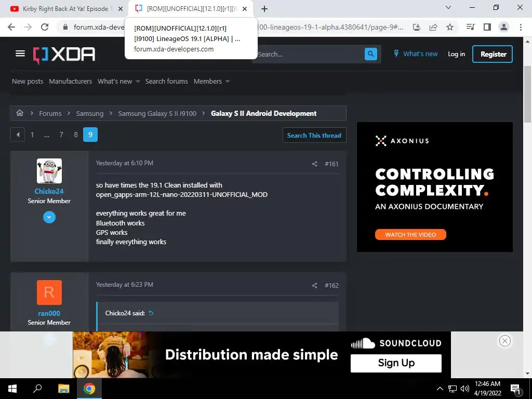Open File Explorer from taskbar
This screenshot has width=532, height=399.
click(63, 389)
